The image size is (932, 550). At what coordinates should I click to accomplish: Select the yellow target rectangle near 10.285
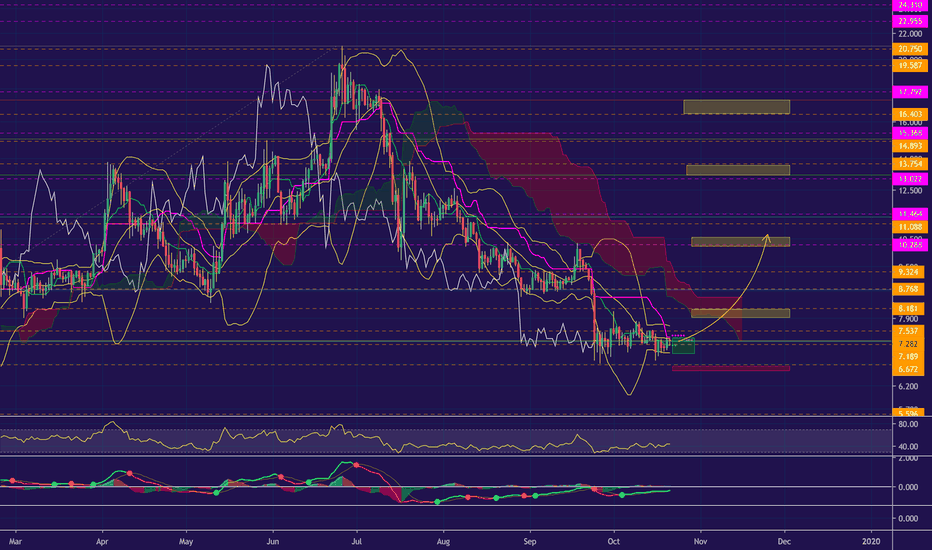click(x=740, y=242)
